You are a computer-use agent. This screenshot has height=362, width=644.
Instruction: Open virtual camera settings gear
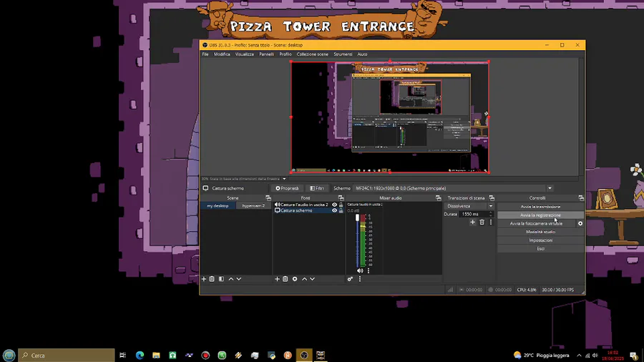580,224
